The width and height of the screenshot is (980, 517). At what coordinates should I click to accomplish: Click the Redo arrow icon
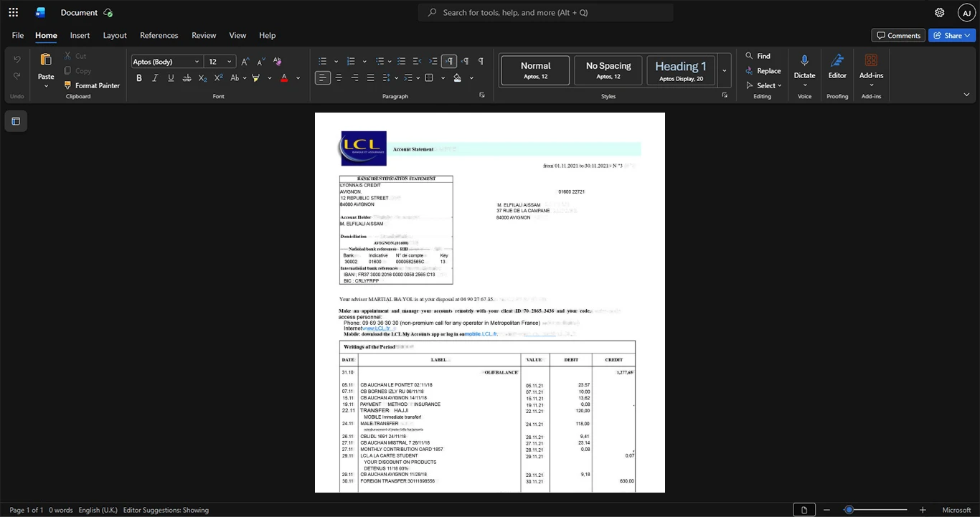pos(17,76)
